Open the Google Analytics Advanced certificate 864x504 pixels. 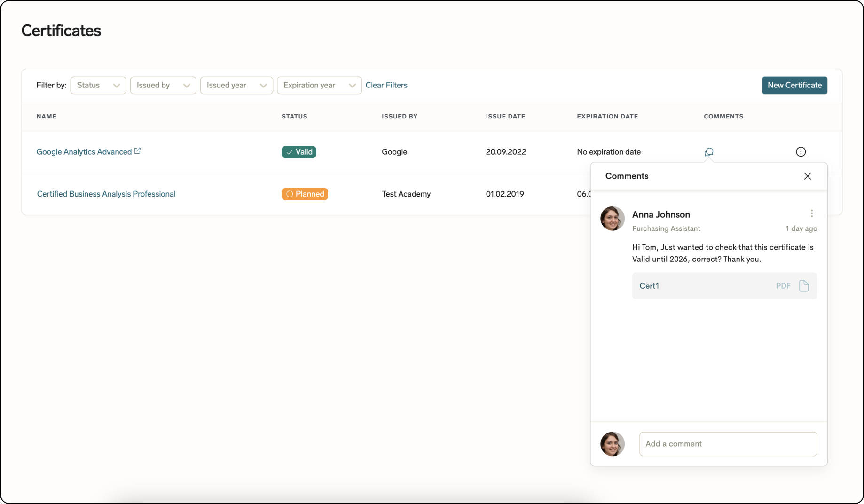point(84,151)
